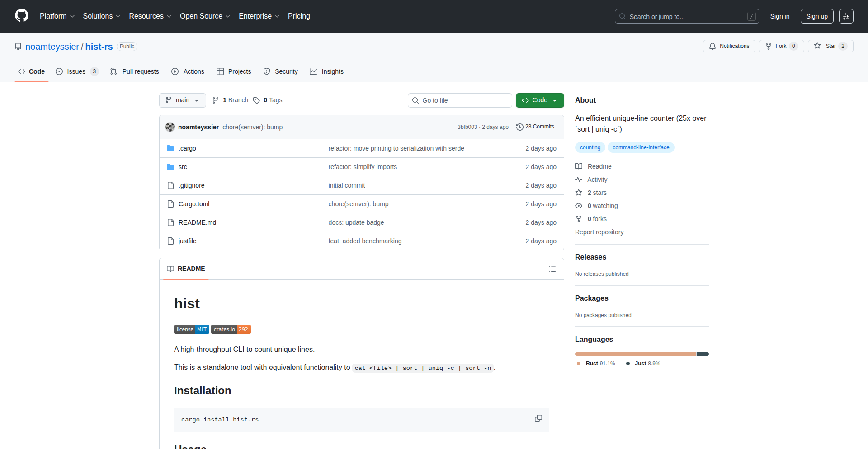Click the Sign up button
The image size is (868, 449).
click(x=816, y=16)
